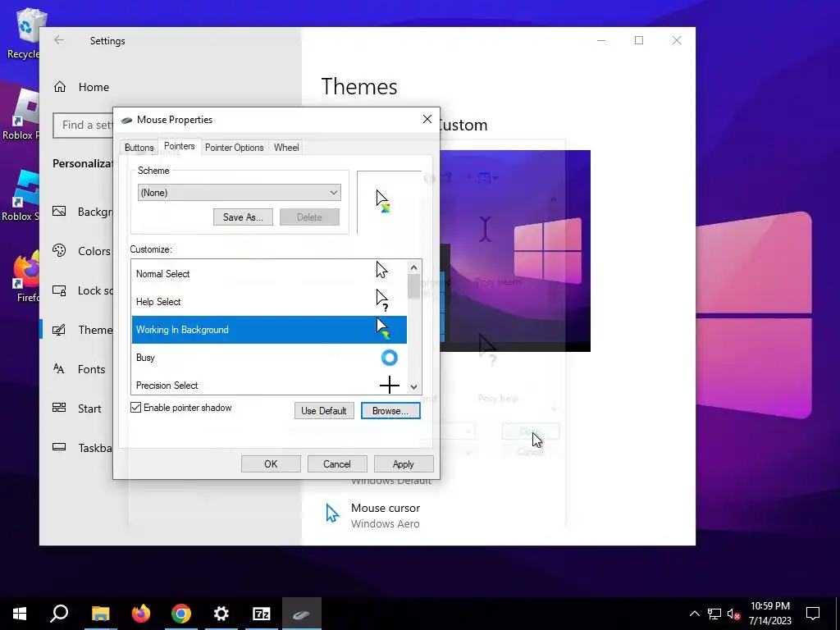Open the notification center icon
The image size is (840, 630).
pos(813,614)
